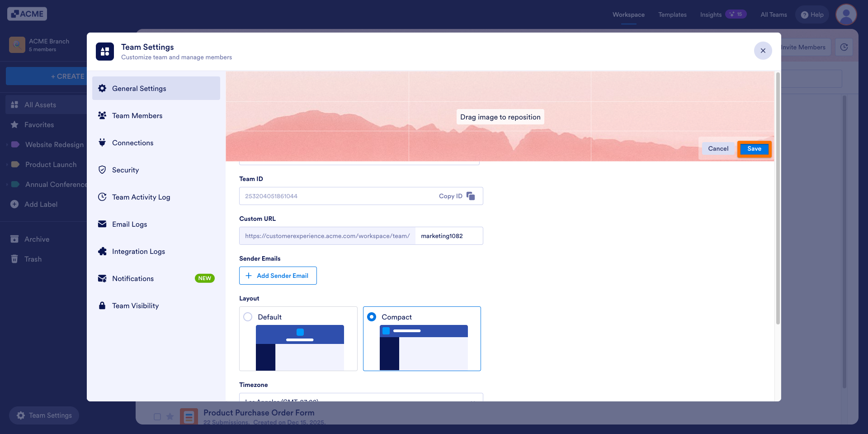
Task: Click the clock icon beside Team Activity Log
Action: [102, 197]
